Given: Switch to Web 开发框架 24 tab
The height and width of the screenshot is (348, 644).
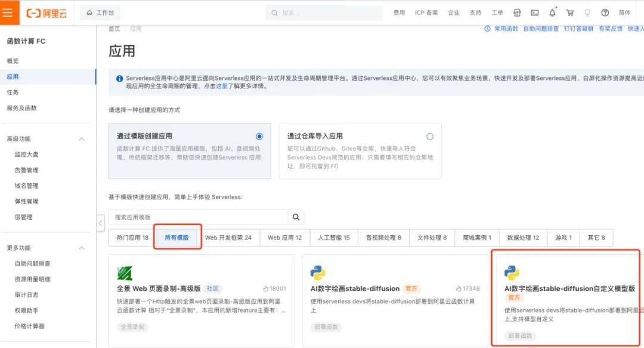Looking at the screenshot, I should tap(228, 238).
